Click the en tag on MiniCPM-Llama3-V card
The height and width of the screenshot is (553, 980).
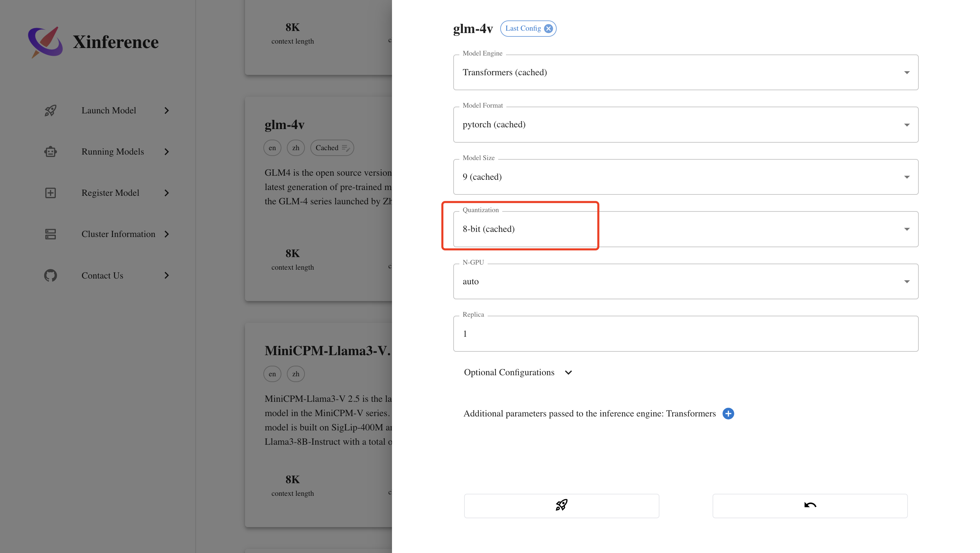tap(272, 374)
